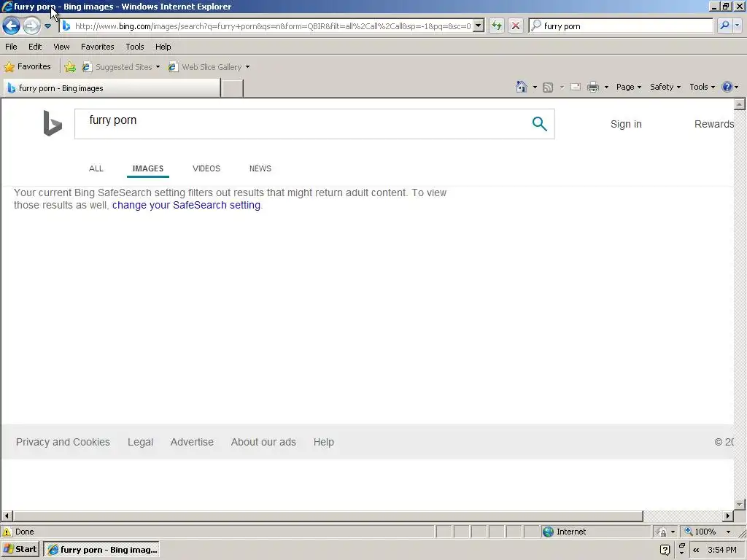
Task: Click the teal Bing search magnifier
Action: [539, 124]
